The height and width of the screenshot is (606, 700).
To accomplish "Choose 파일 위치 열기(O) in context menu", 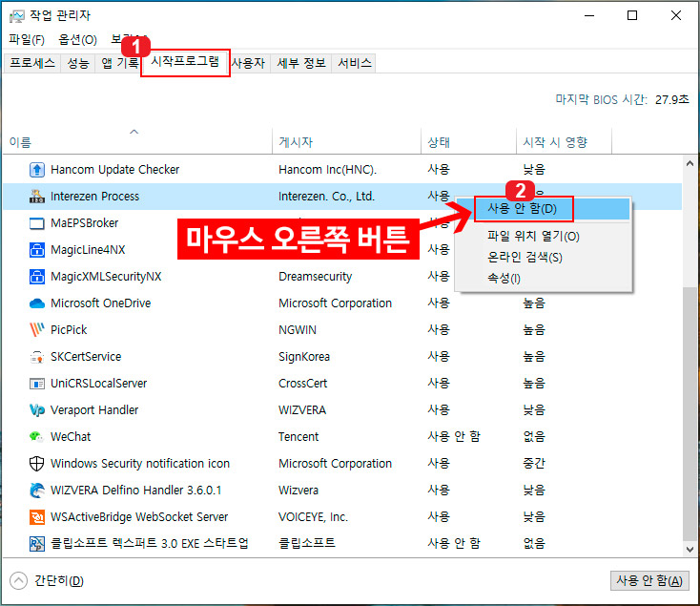I will click(x=543, y=236).
